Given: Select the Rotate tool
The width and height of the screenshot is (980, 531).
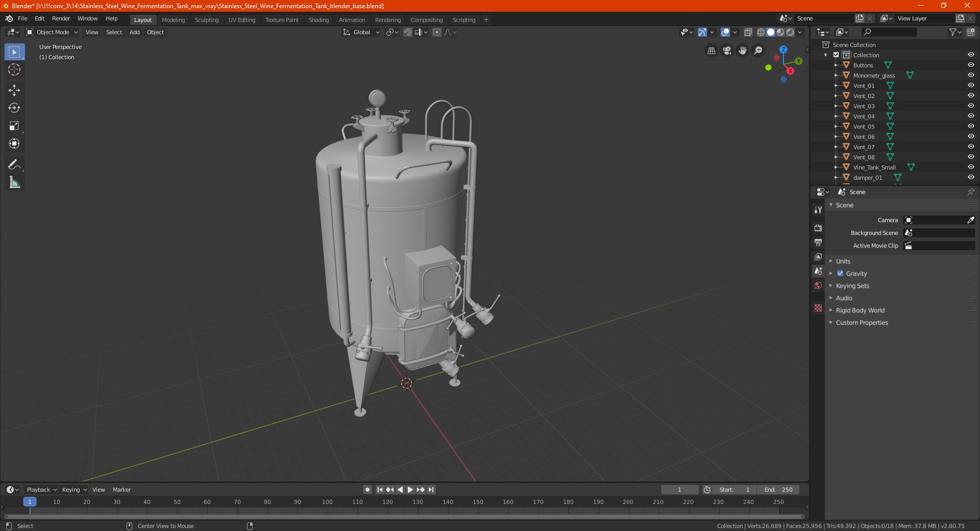Looking at the screenshot, I should tap(14, 108).
